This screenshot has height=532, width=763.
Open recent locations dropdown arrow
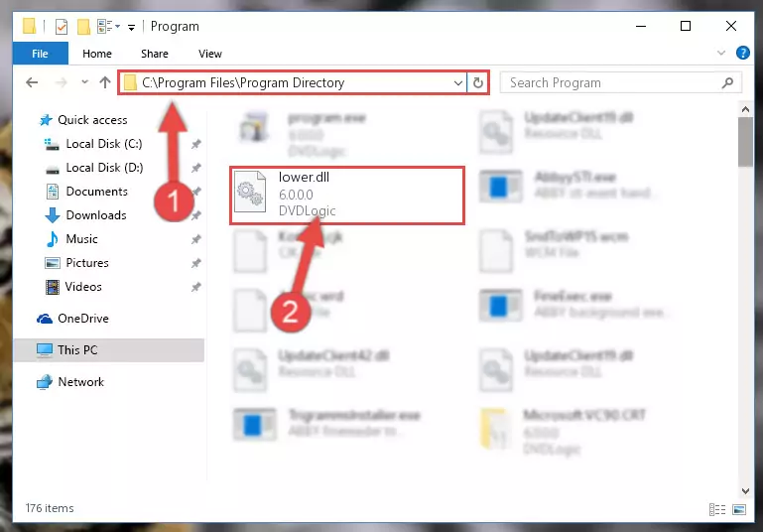[84, 81]
